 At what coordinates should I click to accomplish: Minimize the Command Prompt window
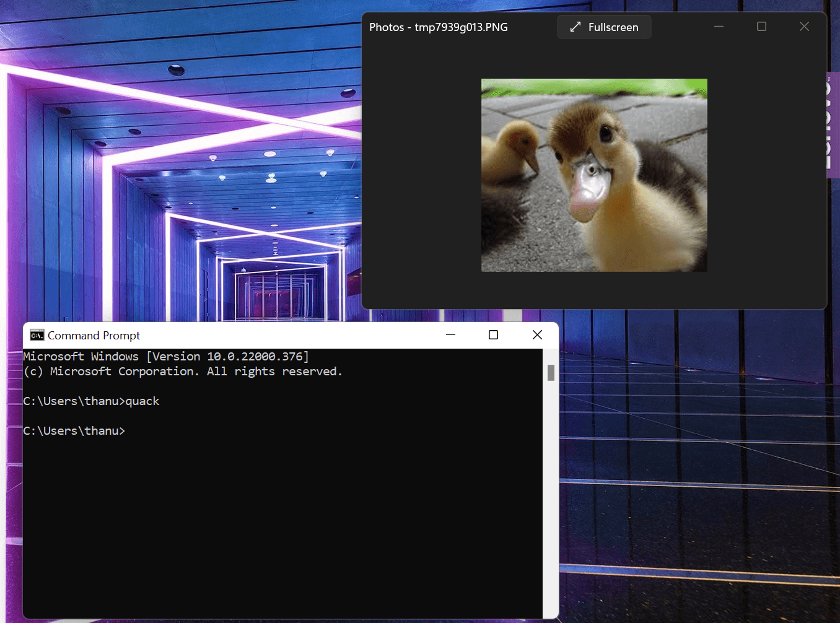click(x=450, y=335)
